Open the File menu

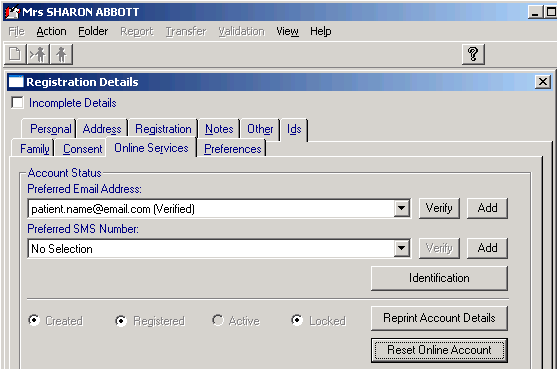(17, 31)
